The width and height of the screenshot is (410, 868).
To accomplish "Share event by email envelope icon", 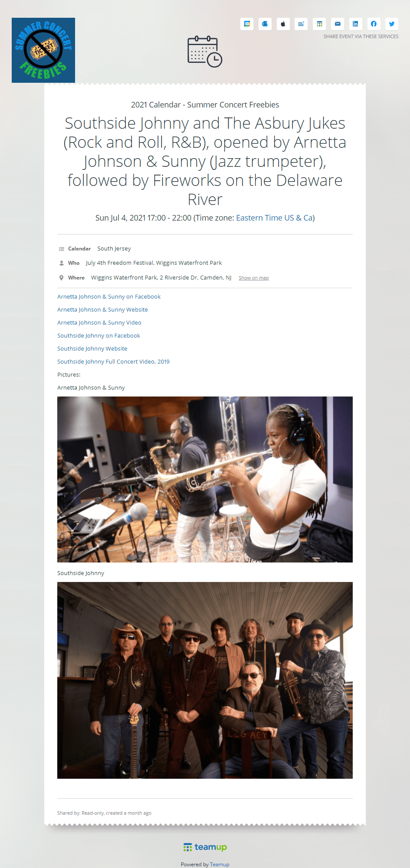I will click(338, 24).
